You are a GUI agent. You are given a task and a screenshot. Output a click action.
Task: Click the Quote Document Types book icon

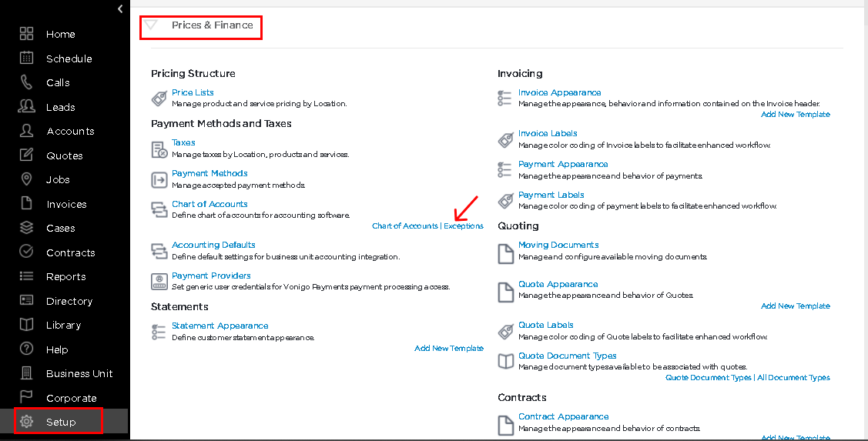pyautogui.click(x=506, y=361)
